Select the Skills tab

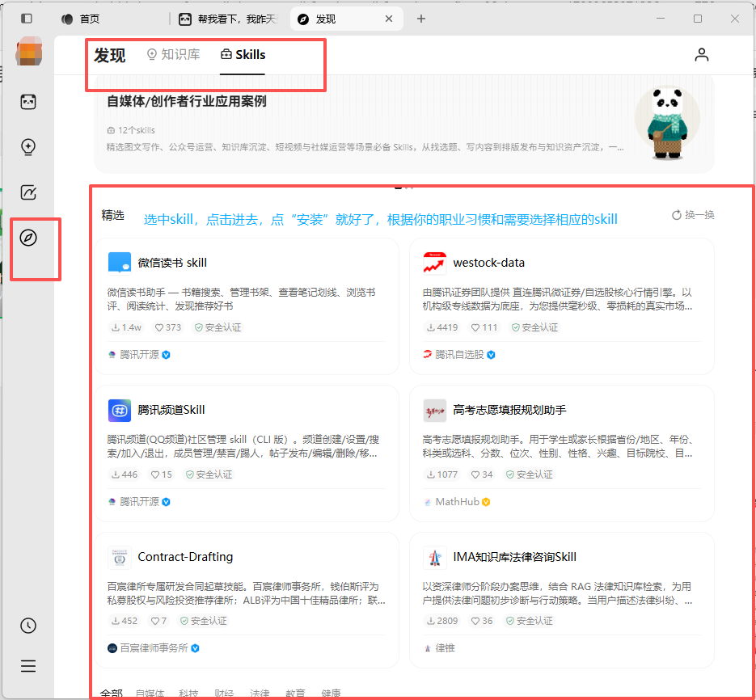(243, 54)
